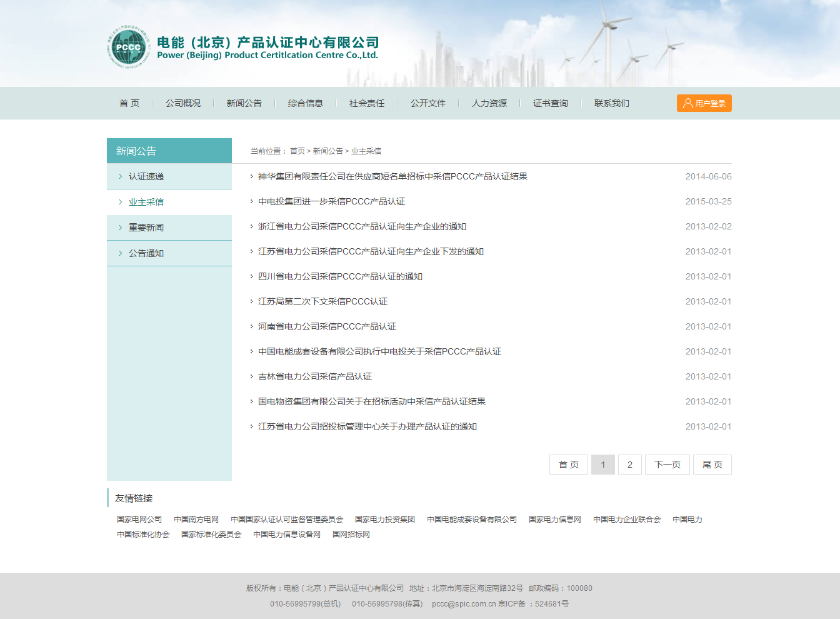840x619 pixels.
Task: Open 证书查询 navigation menu item
Action: (551, 103)
